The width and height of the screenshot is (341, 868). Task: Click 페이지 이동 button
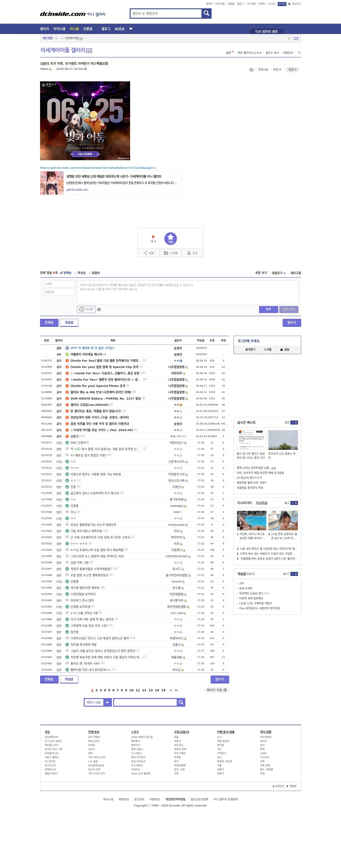coord(217,690)
